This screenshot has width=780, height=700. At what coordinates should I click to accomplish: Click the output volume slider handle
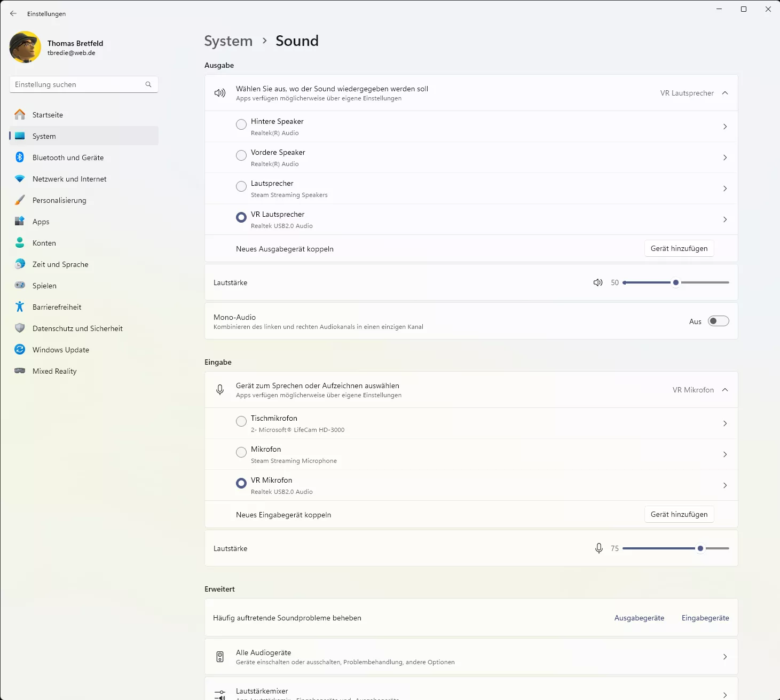(x=676, y=282)
